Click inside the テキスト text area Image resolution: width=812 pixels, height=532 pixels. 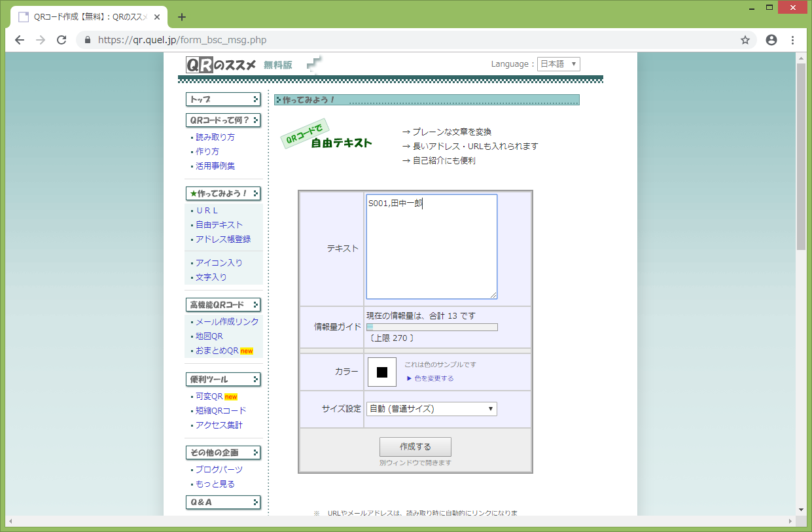[432, 247]
